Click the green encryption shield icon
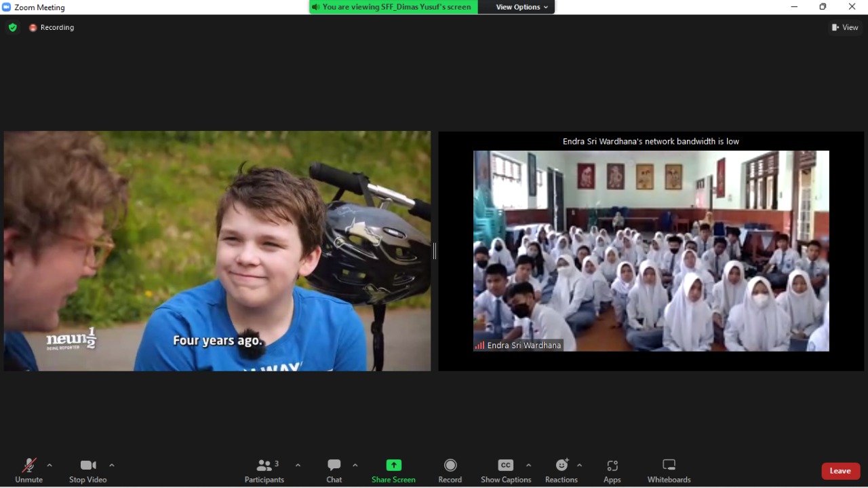 tap(12, 27)
